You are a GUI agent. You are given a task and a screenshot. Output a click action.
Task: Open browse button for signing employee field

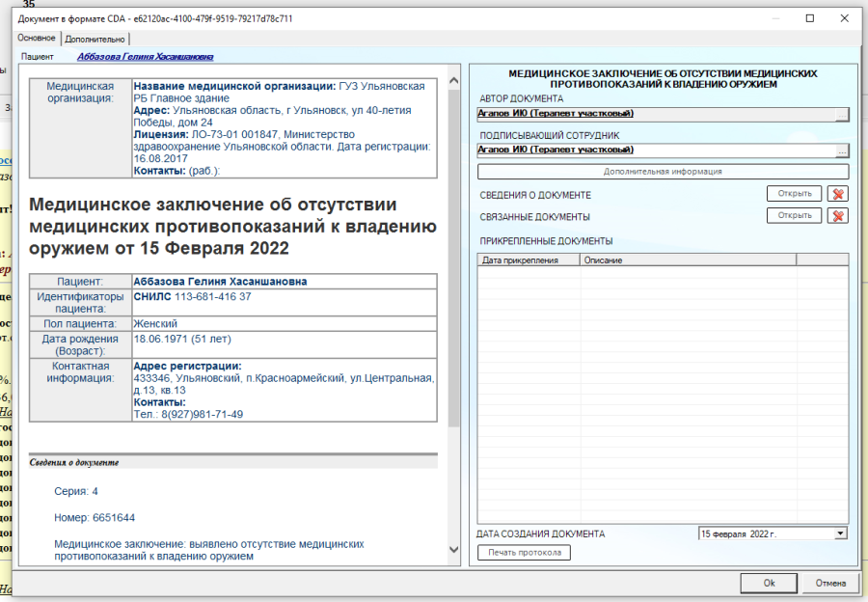(841, 150)
